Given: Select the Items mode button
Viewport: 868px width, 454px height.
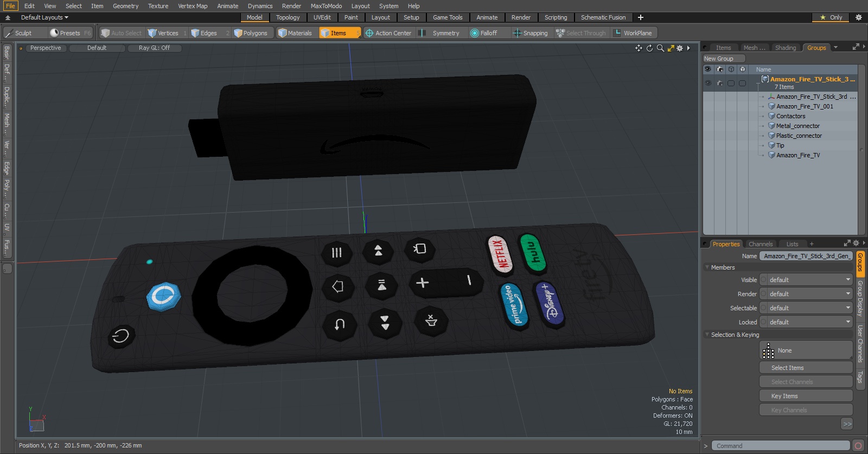Looking at the screenshot, I should (339, 33).
